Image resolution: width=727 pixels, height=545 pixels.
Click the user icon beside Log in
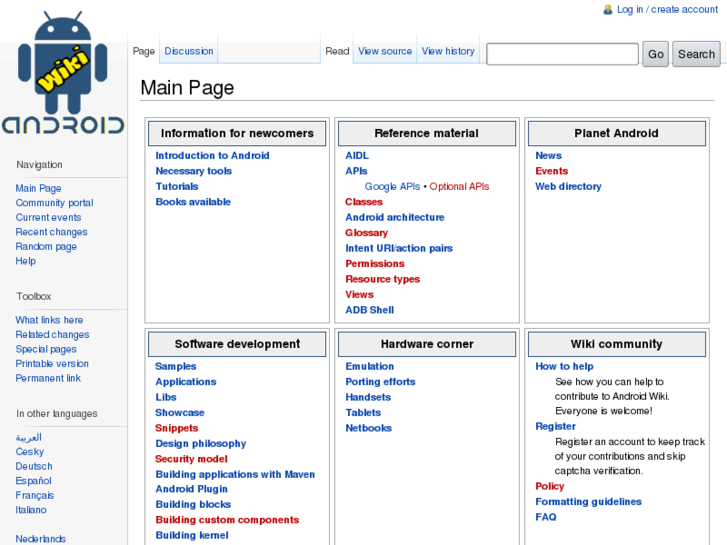tap(607, 9)
